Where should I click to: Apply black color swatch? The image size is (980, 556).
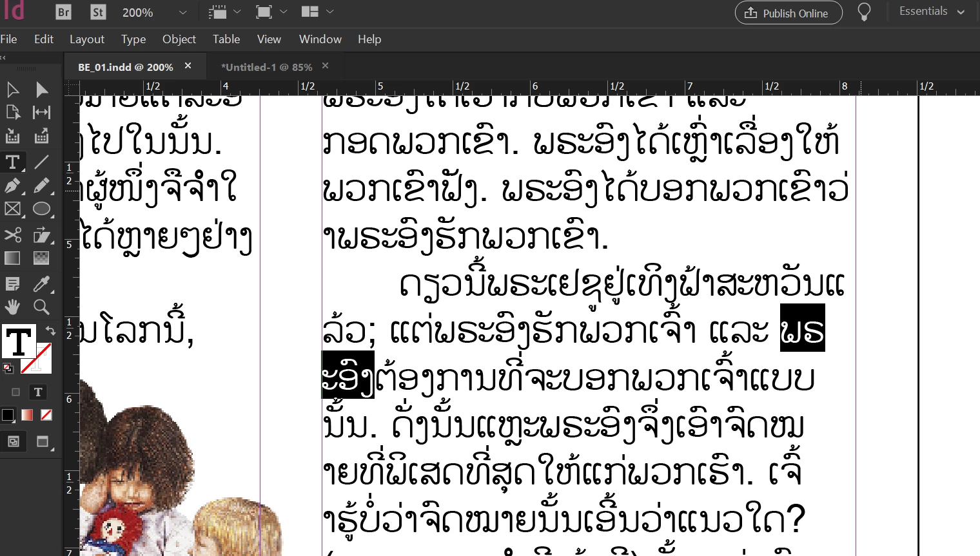(x=8, y=416)
